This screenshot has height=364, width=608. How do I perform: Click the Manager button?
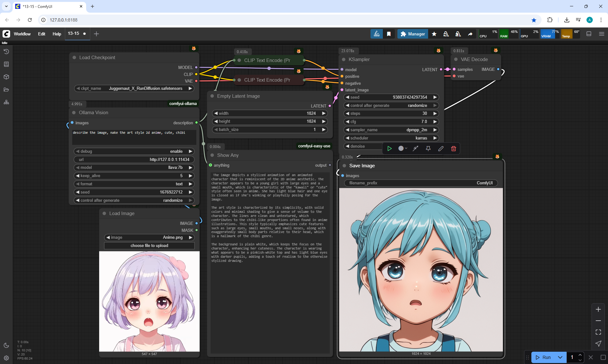[x=413, y=34]
